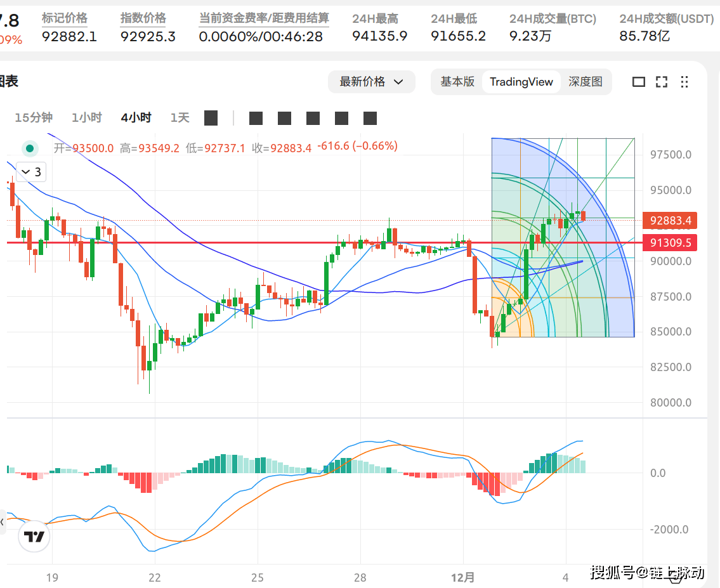Open the fullscreen chart view icon
Viewport: 720px width, 588px height.
[x=662, y=82]
